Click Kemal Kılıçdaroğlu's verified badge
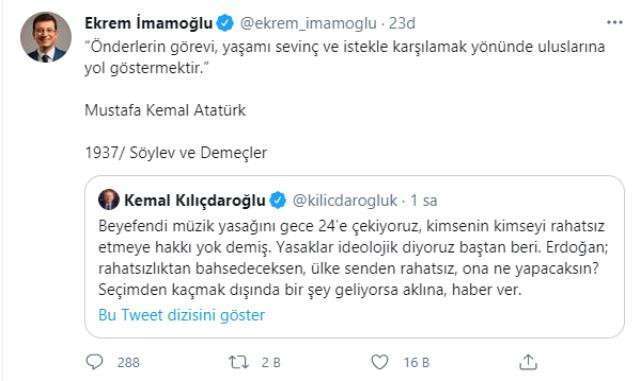Screen dimensions: 640x381 click(x=278, y=201)
